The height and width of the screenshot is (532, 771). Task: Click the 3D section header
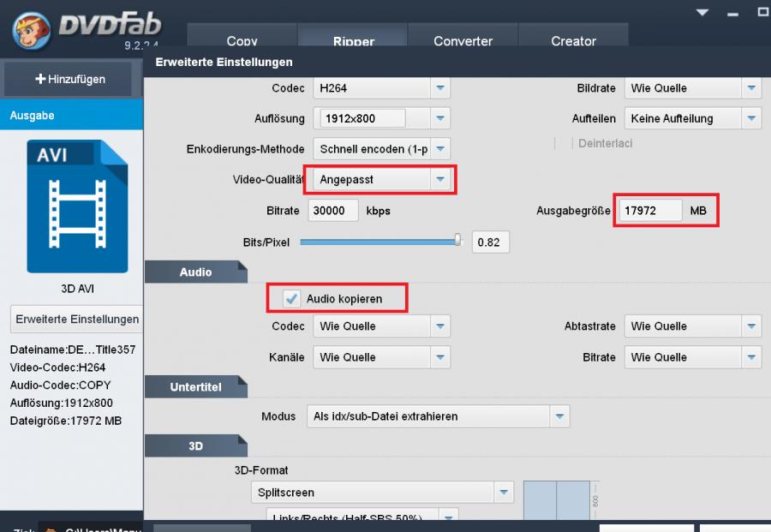195,446
